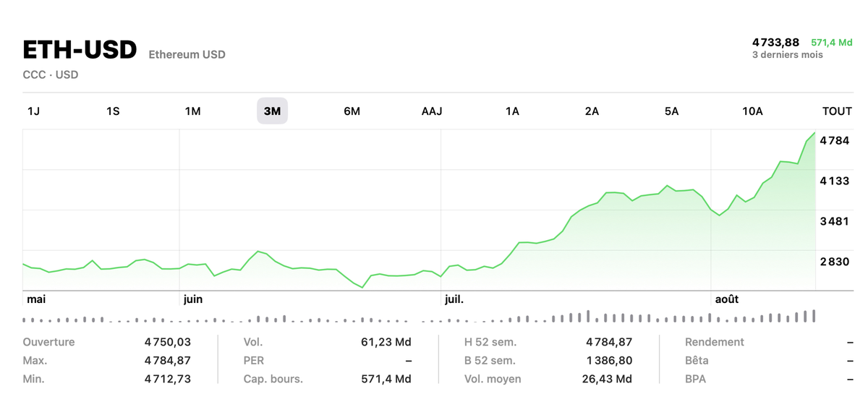Switch chart to 1M range

192,111
